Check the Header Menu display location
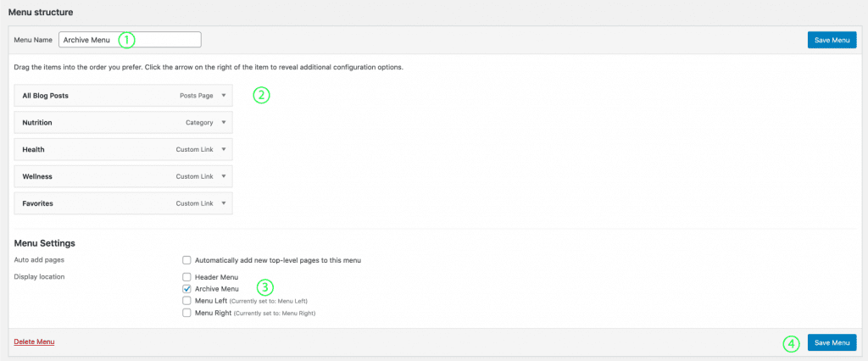 click(x=186, y=277)
